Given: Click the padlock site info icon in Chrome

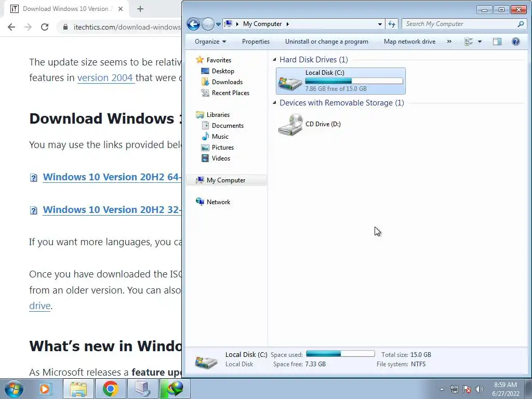Looking at the screenshot, I should click(x=65, y=27).
